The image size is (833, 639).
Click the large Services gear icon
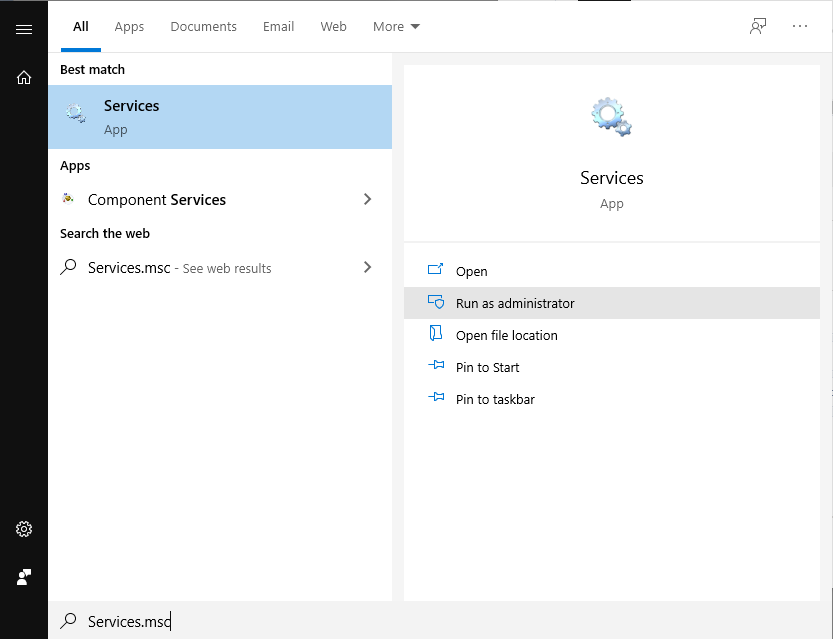(x=611, y=117)
